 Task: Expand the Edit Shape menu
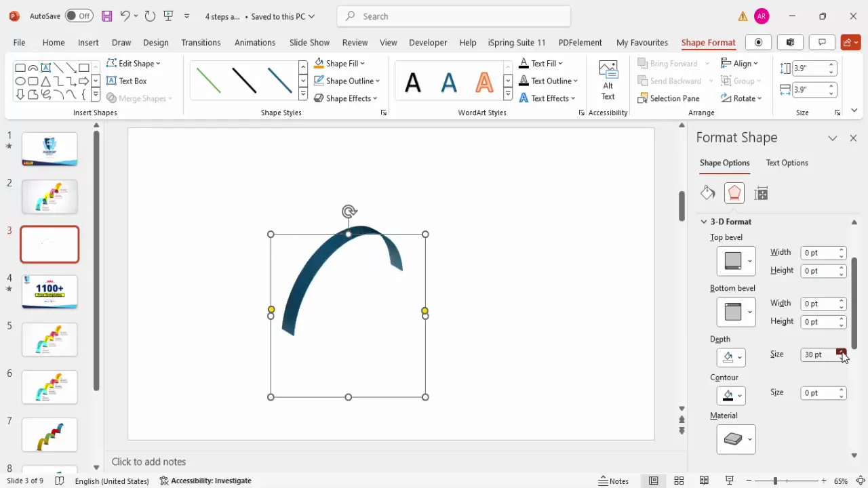(x=134, y=63)
